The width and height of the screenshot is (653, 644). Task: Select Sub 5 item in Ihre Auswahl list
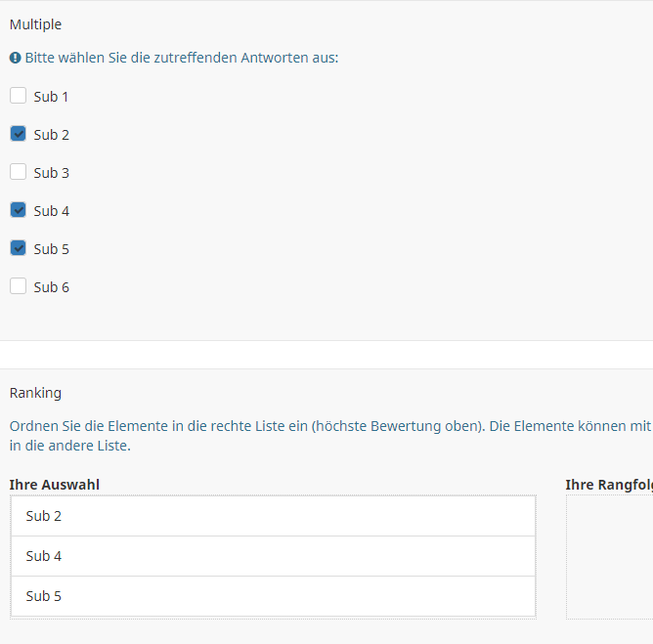pyautogui.click(x=273, y=596)
